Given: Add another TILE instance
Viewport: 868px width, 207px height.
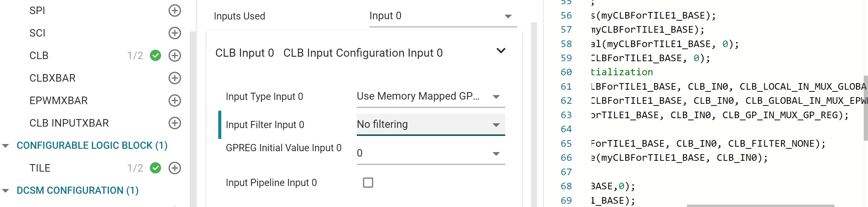Looking at the screenshot, I should (174, 168).
